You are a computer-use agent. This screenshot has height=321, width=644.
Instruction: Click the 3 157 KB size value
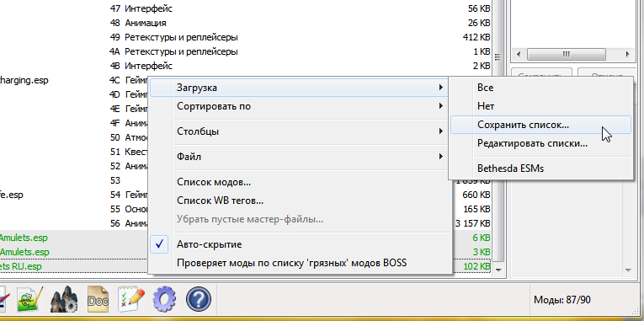tap(473, 223)
